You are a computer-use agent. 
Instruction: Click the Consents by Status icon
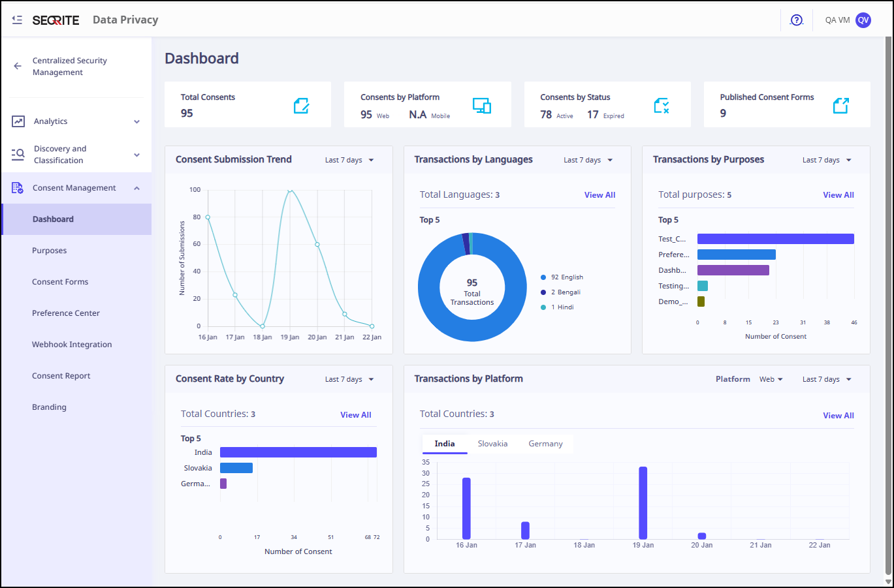[x=661, y=106]
